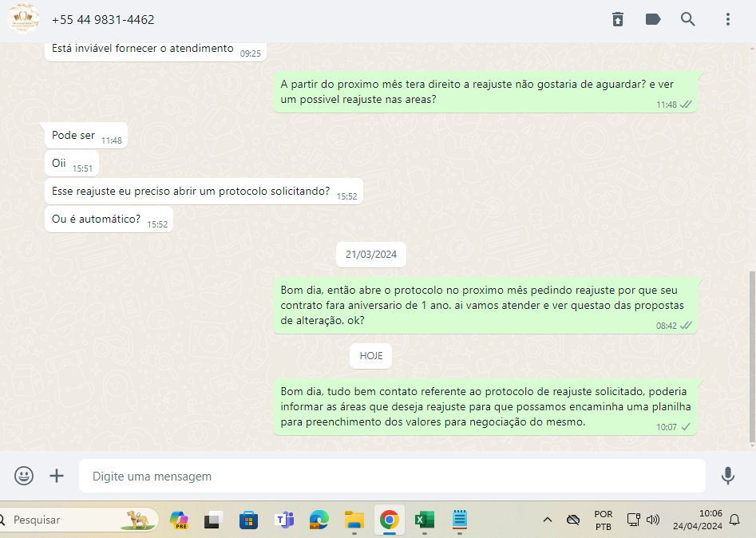Open Copilot preview from the taskbar
This screenshot has height=538, width=756.
[x=179, y=520]
